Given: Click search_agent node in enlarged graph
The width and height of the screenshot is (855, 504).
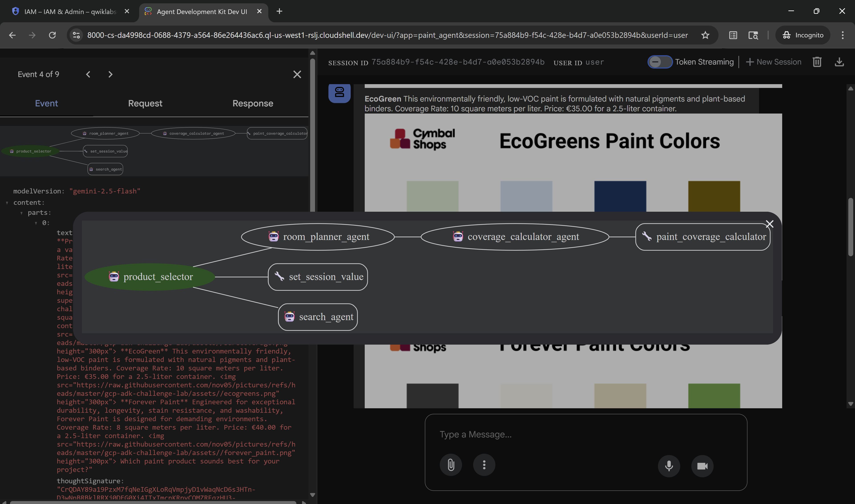Looking at the screenshot, I should (x=318, y=317).
